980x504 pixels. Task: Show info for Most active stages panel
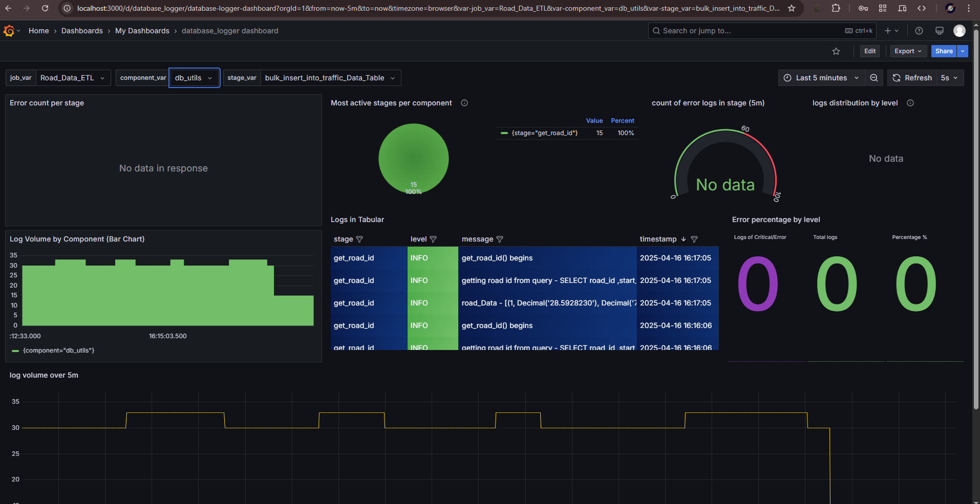[464, 103]
